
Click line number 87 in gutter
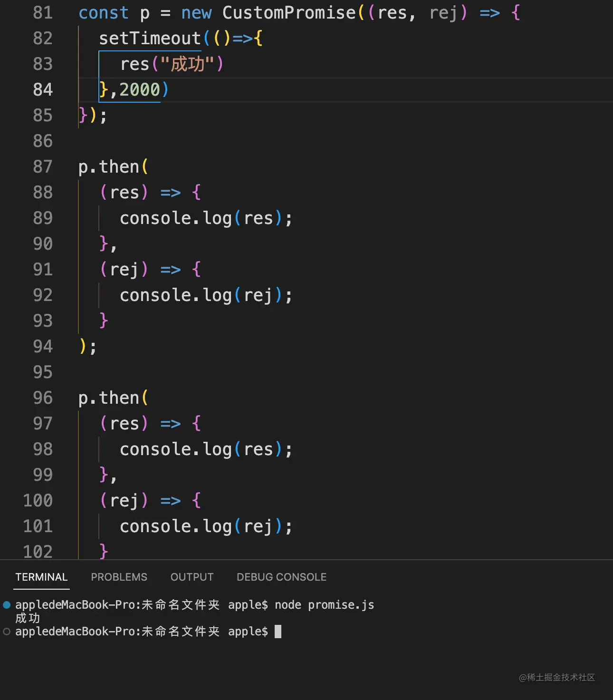click(43, 166)
